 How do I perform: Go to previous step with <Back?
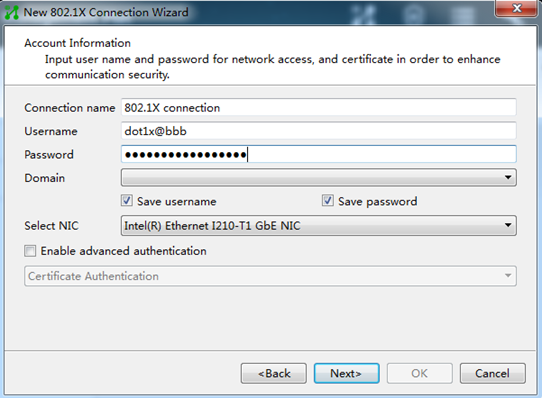click(x=274, y=373)
